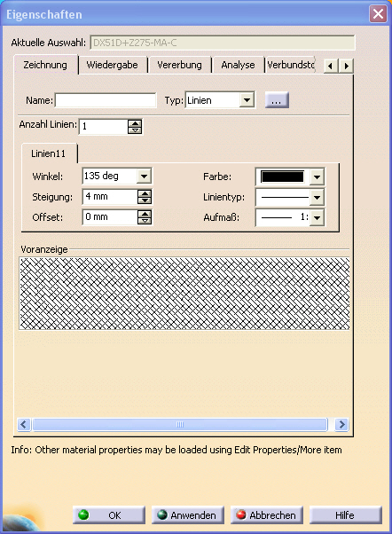
Task: Cancel with the Abbrechen button
Action: [267, 514]
